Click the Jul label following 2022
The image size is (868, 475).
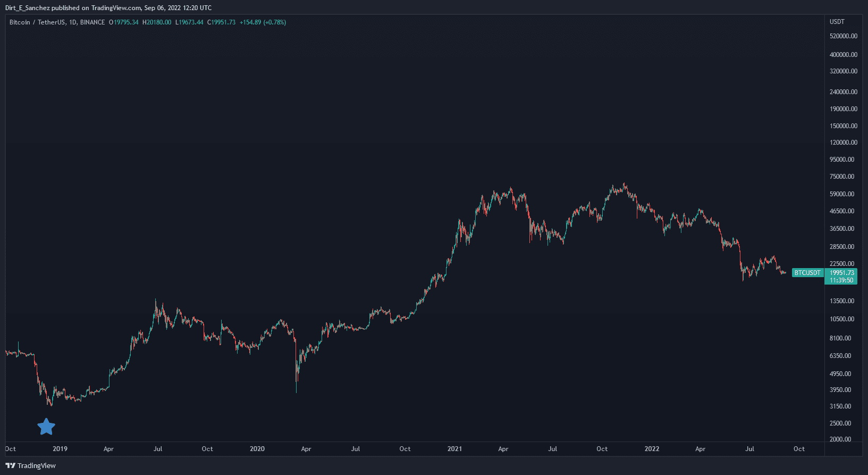(749, 449)
